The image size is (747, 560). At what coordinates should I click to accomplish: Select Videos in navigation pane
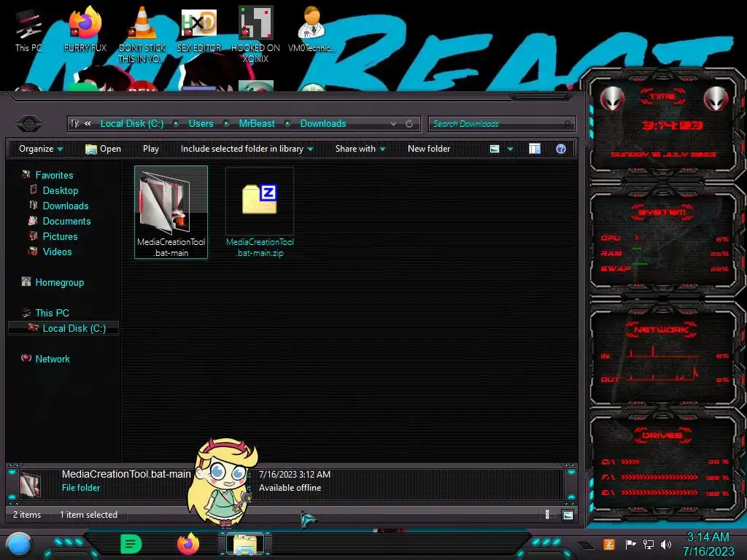click(x=57, y=252)
